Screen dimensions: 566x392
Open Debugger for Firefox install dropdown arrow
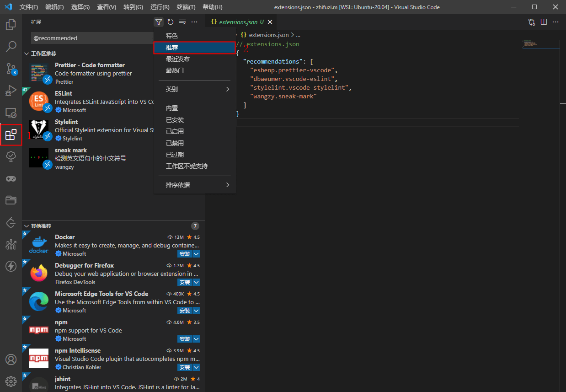pyautogui.click(x=196, y=282)
